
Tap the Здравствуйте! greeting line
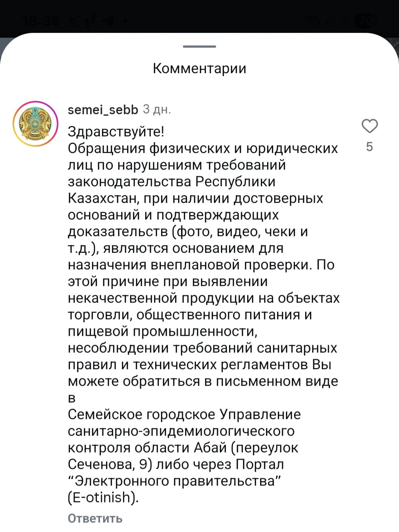(x=116, y=132)
